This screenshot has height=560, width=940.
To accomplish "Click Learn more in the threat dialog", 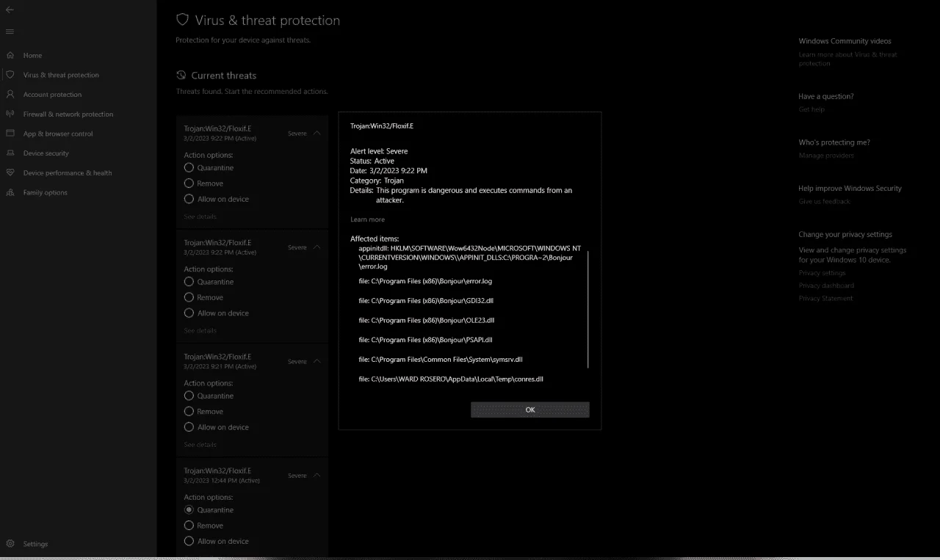I will pos(367,219).
